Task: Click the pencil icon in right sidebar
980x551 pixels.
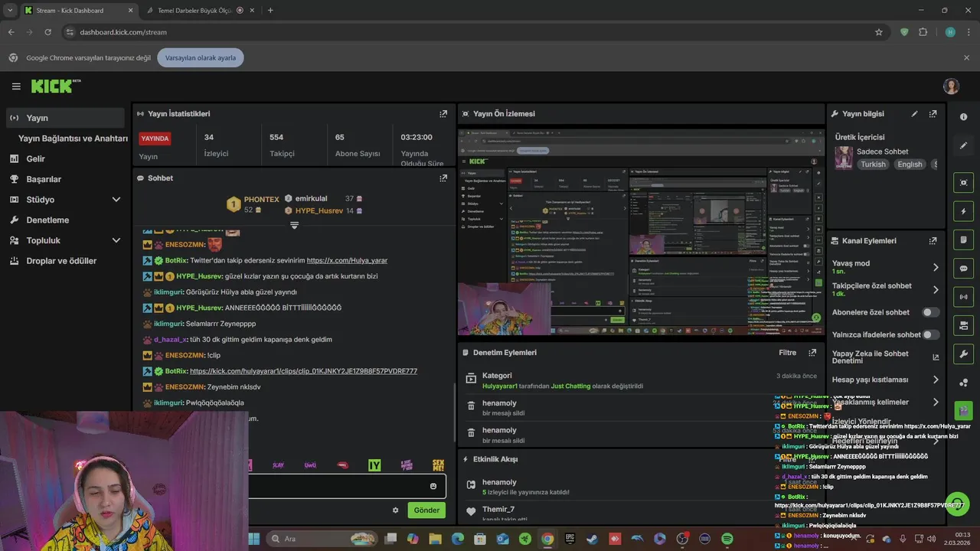Action: coord(963,145)
